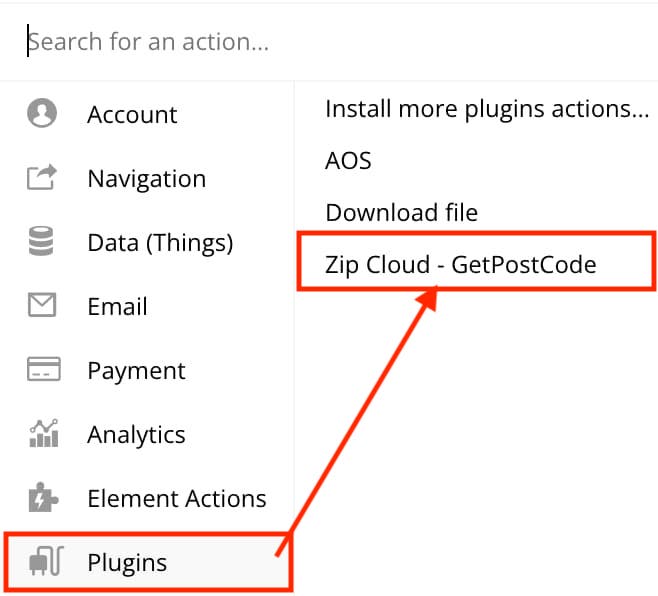The height and width of the screenshot is (596, 658).
Task: Click the Plugins plug icon
Action: [46, 561]
